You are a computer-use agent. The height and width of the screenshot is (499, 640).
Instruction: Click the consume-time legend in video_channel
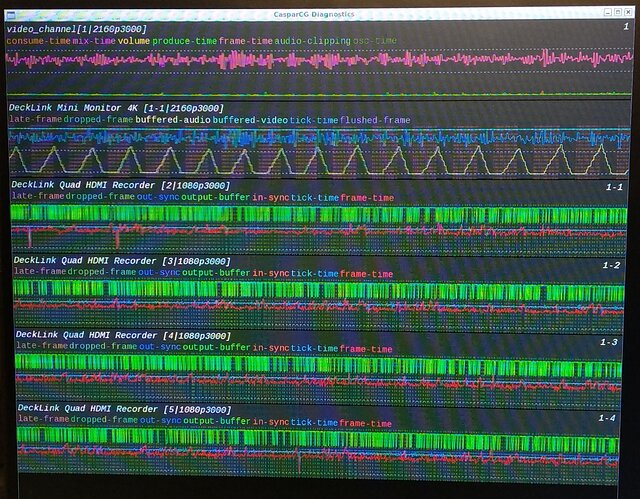point(38,41)
